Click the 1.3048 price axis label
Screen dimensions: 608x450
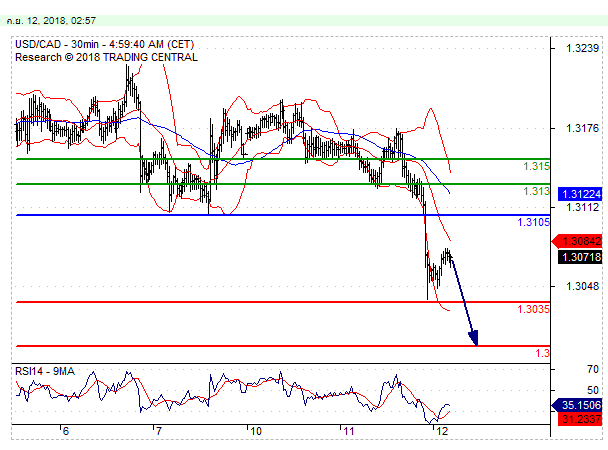click(x=582, y=286)
